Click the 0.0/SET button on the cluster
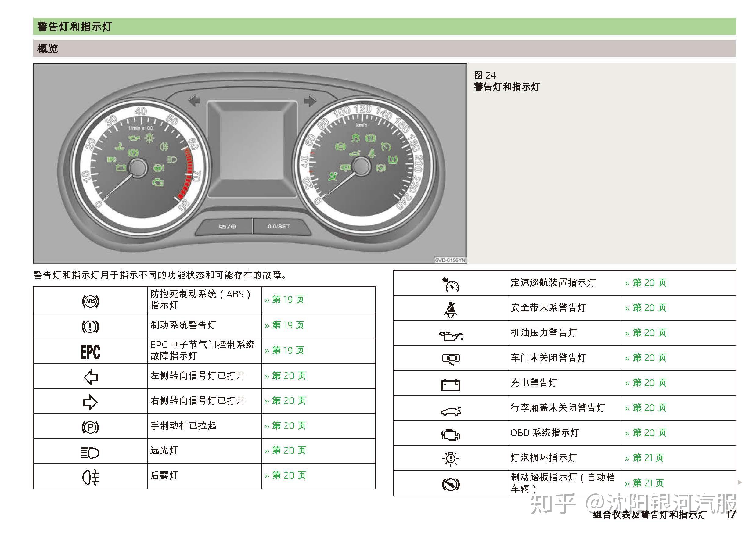Image resolution: width=756 pixels, height=534 pixels. (282, 227)
